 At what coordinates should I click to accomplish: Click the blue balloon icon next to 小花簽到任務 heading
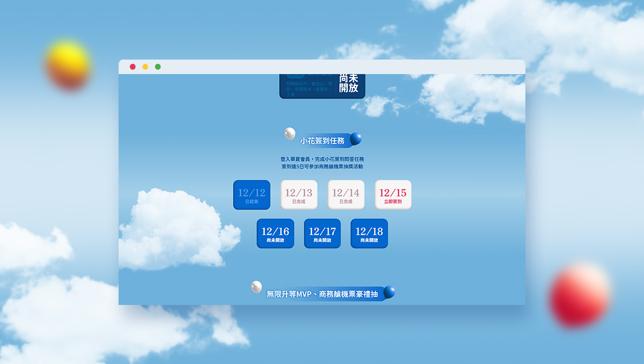pos(355,140)
